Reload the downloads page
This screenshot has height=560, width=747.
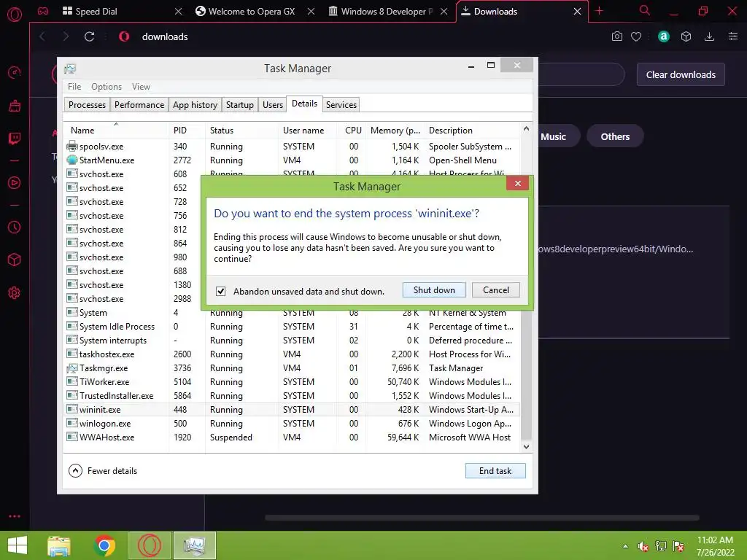pyautogui.click(x=89, y=36)
